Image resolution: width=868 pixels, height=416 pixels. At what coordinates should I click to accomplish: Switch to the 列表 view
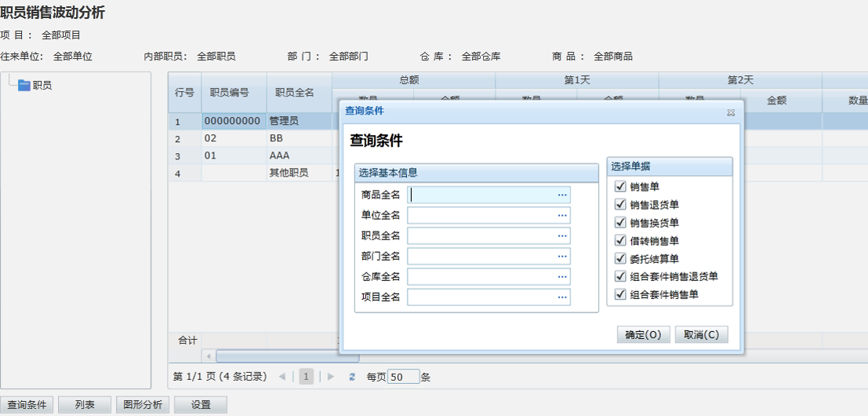(x=85, y=405)
